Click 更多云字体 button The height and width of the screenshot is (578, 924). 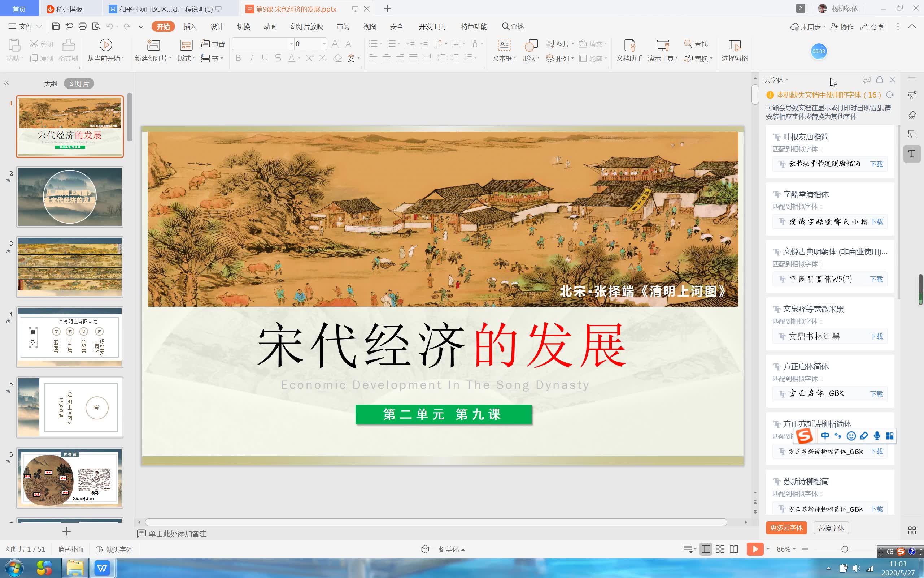click(786, 527)
